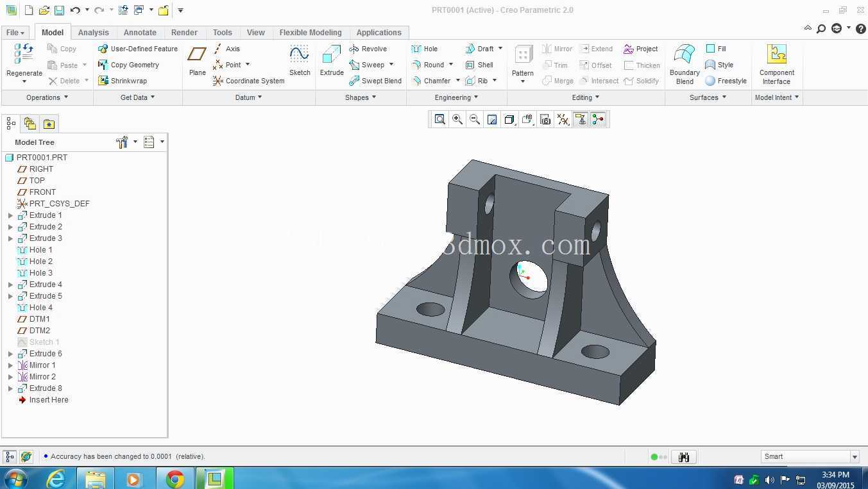
Task: Click User-Defined Feature
Action: coord(138,49)
